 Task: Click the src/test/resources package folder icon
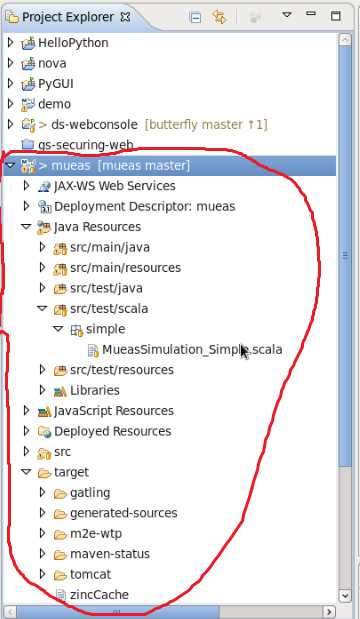pyautogui.click(x=60, y=370)
